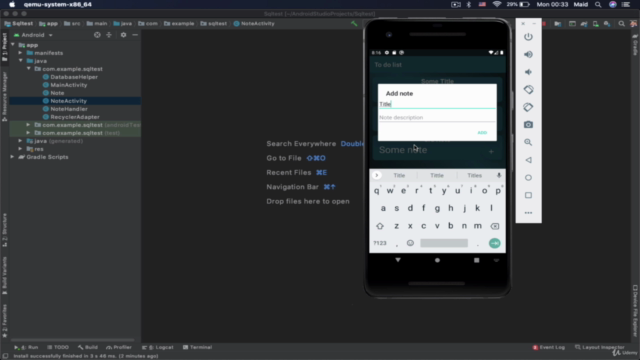Screen dimensions: 640x360
Task: Hide the project panel with minus icon
Action: tap(135, 35)
